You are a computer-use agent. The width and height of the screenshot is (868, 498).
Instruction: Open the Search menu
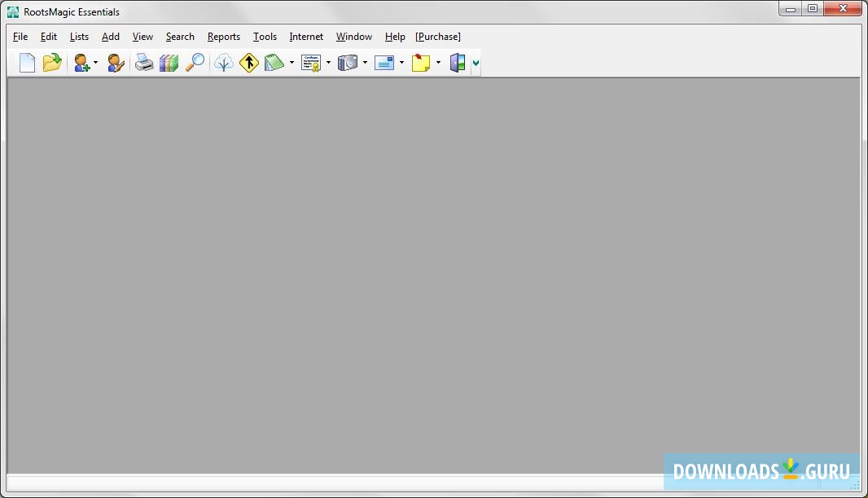point(180,37)
